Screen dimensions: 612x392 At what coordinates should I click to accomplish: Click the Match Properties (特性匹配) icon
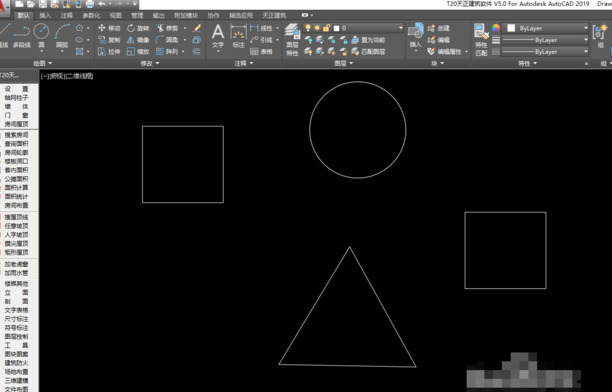pos(481,39)
